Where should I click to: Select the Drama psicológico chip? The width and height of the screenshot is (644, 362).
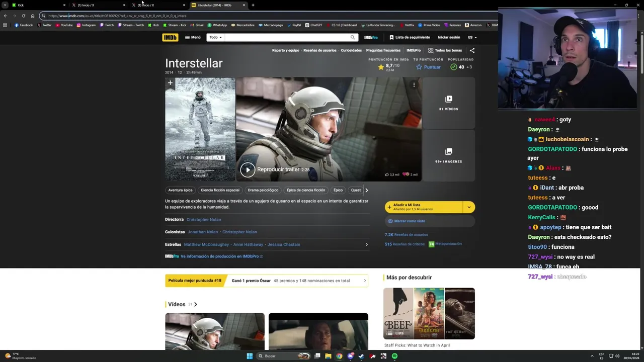pyautogui.click(x=263, y=190)
